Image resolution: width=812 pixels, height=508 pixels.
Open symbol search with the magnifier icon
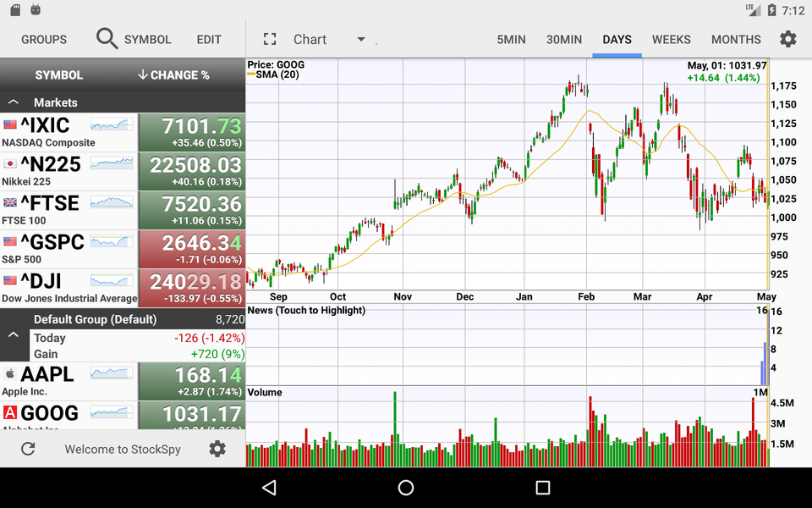pyautogui.click(x=105, y=39)
